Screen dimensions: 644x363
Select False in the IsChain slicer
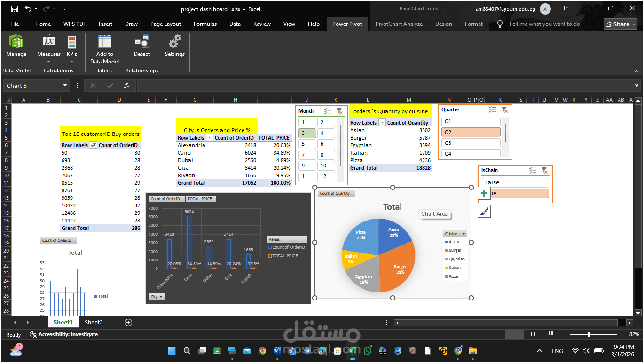(515, 182)
